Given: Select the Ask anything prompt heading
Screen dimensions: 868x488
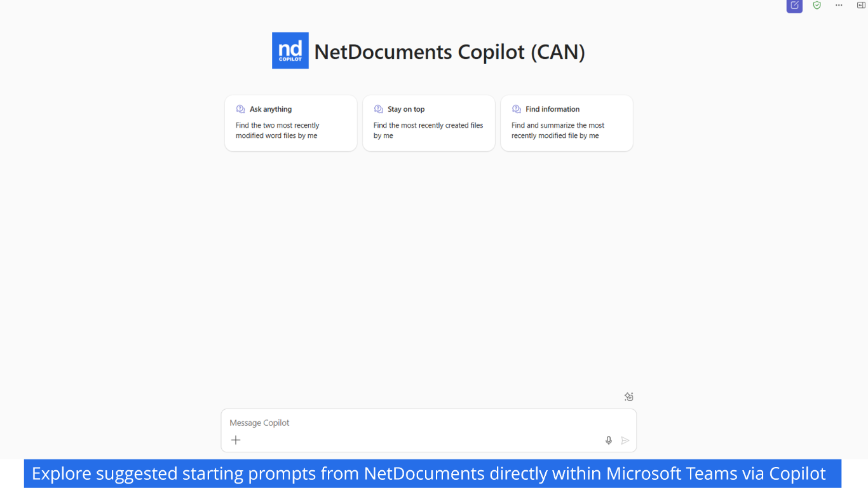Looking at the screenshot, I should click(x=271, y=109).
